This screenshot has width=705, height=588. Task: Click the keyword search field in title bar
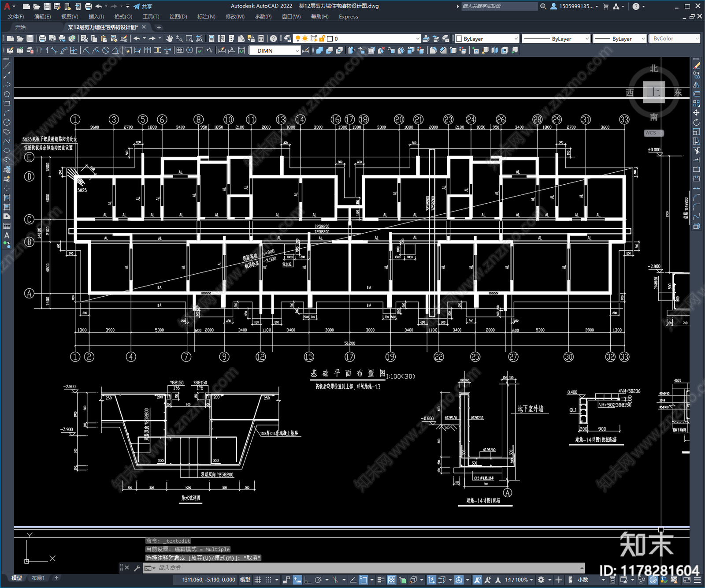coord(499,6)
